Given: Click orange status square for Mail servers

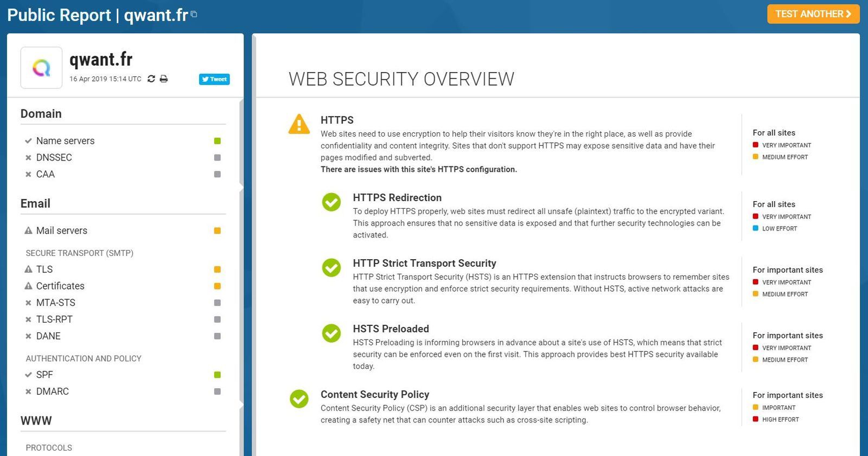Looking at the screenshot, I should pos(218,230).
